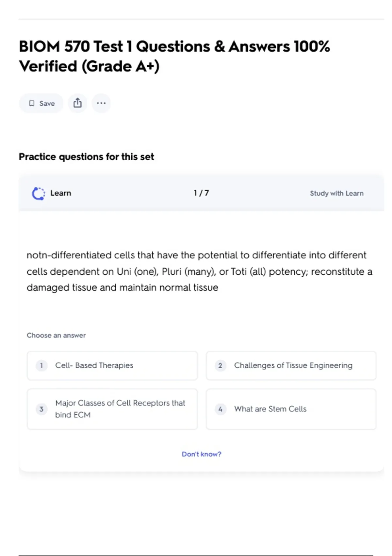Click the number 4 answer badge
Screen dimensions: 392x556
coord(220,409)
